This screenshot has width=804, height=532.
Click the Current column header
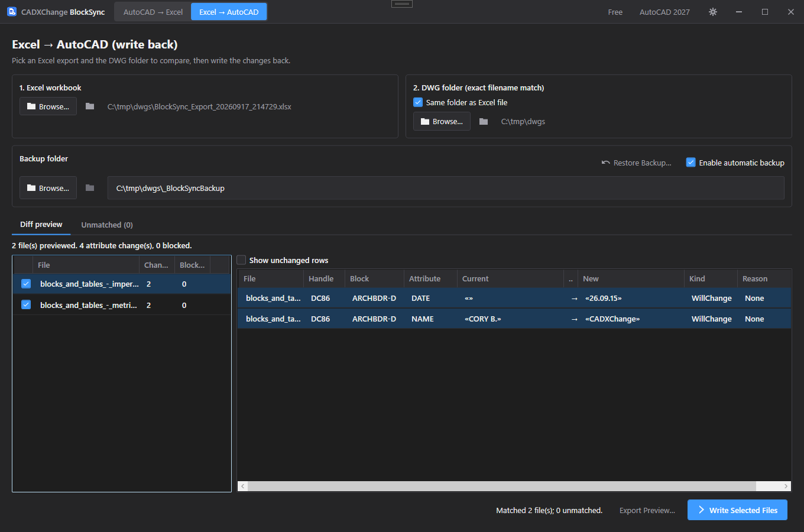point(510,278)
